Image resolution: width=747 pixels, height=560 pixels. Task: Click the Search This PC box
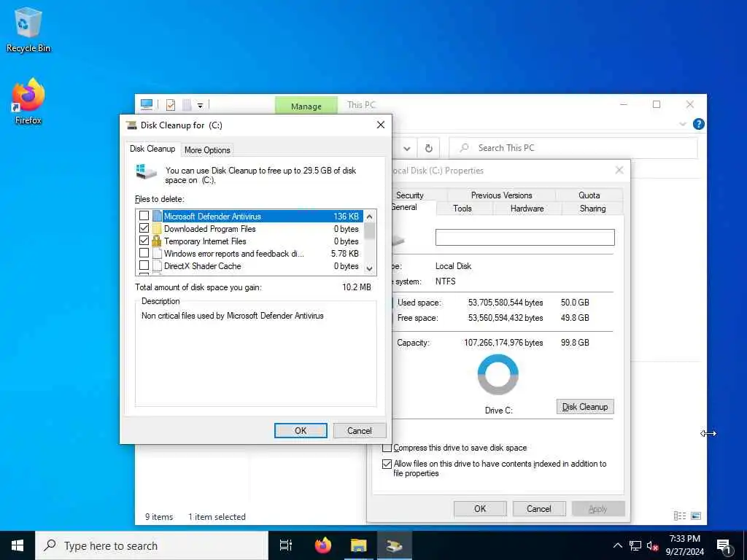[573, 148]
